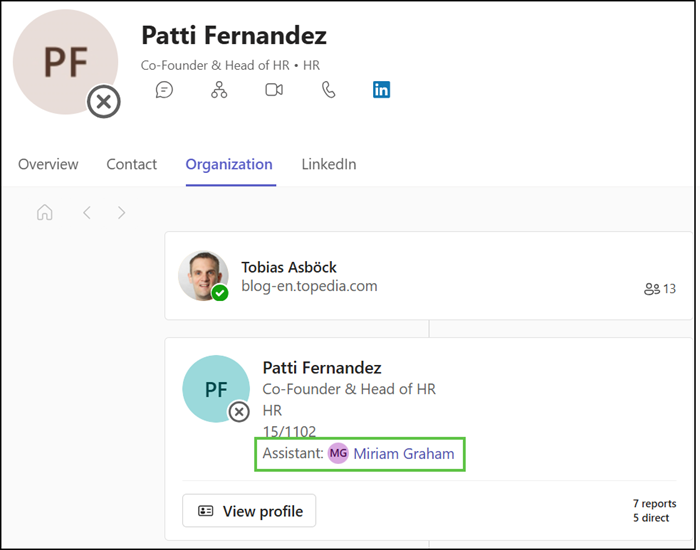Select the Organization tab

[x=229, y=164]
